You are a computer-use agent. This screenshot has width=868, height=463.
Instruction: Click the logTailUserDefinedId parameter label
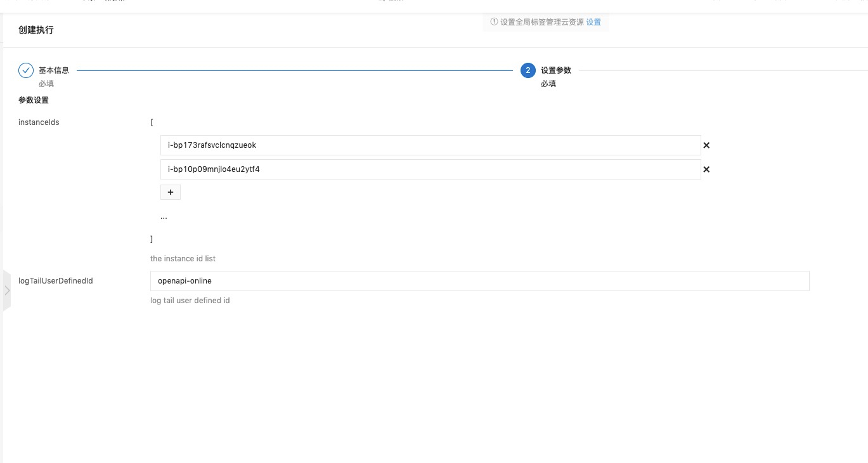[56, 281]
